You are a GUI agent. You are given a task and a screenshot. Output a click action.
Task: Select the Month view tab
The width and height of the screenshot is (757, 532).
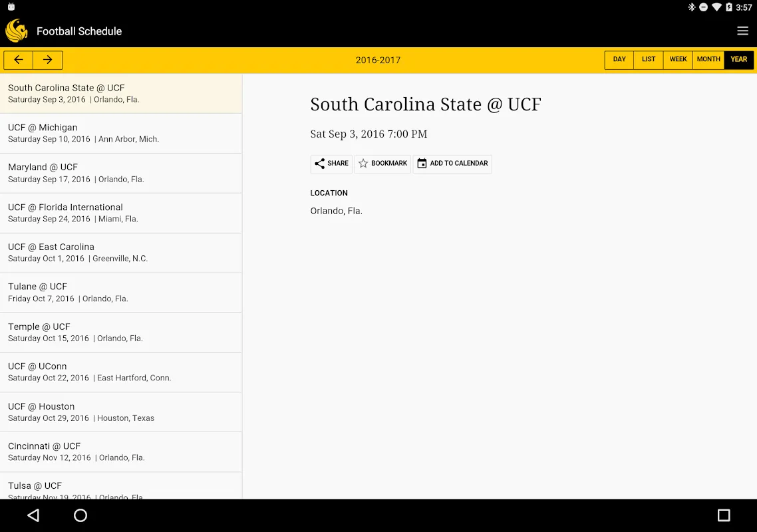pyautogui.click(x=708, y=60)
